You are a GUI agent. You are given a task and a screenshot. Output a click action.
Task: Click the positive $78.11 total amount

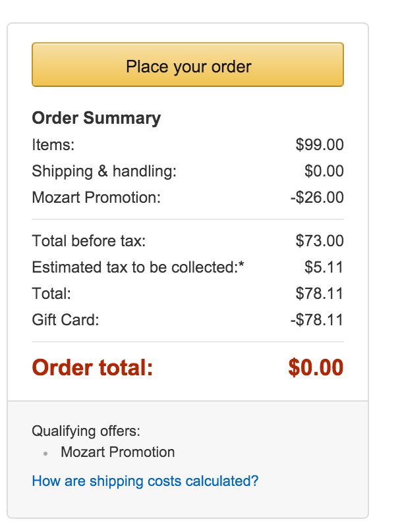click(320, 294)
